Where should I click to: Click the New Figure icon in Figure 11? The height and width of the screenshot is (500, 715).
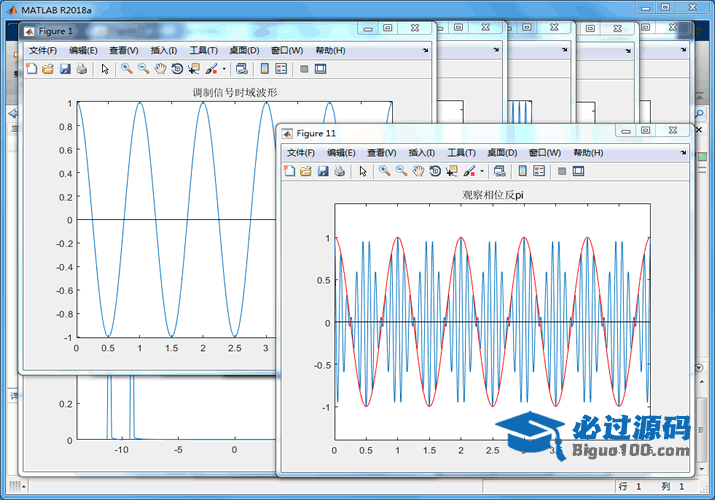click(290, 171)
